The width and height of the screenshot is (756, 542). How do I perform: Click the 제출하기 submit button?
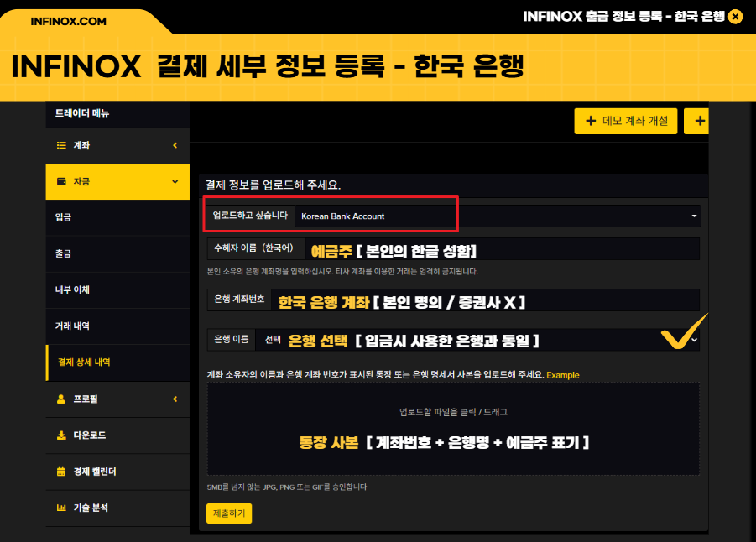(229, 513)
